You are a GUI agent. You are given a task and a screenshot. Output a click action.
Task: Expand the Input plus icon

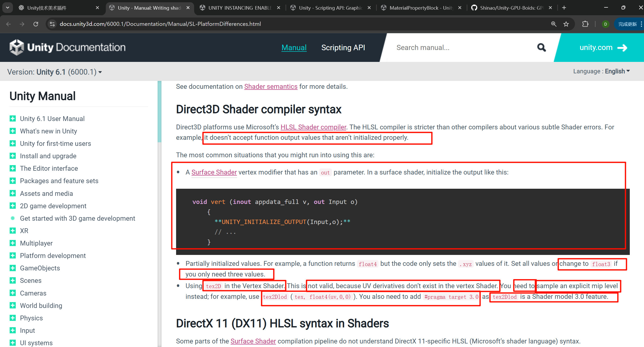[13, 330]
